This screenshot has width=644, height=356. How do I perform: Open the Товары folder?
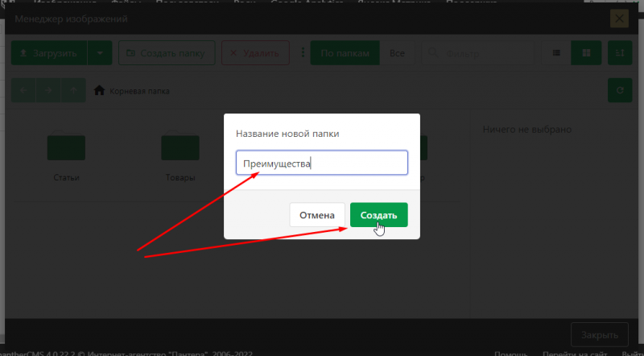coord(180,149)
